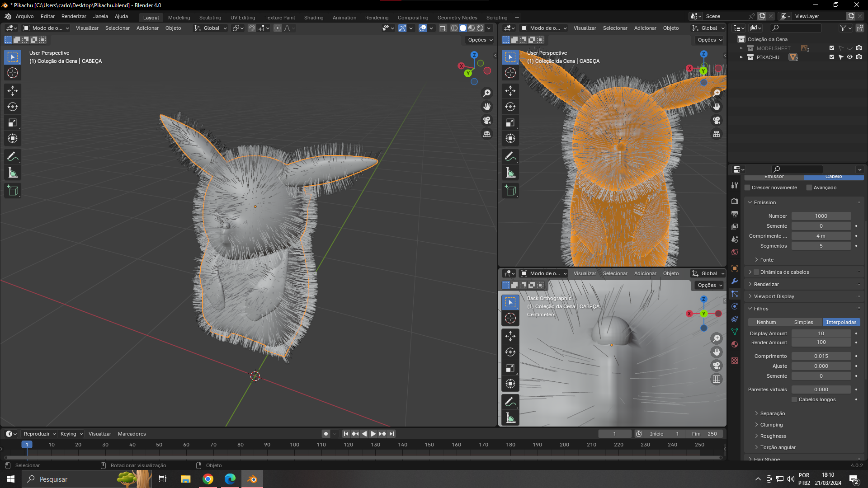This screenshot has height=488, width=868.
Task: Enable the Crescer novamente checkbox
Action: click(x=748, y=188)
